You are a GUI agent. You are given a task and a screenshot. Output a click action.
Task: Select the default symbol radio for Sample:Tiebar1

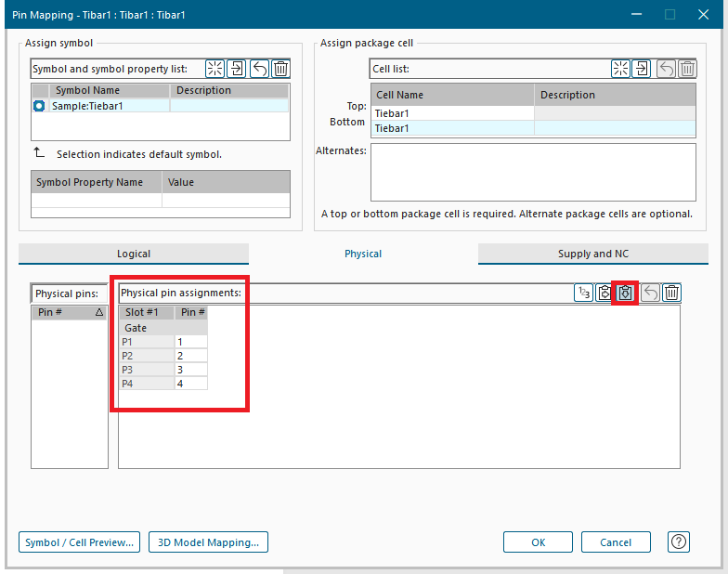39,106
